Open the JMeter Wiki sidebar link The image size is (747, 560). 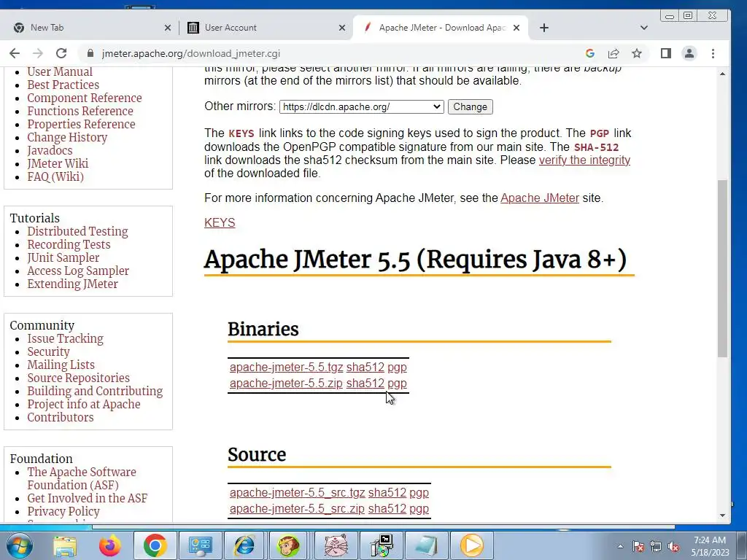[x=58, y=163]
